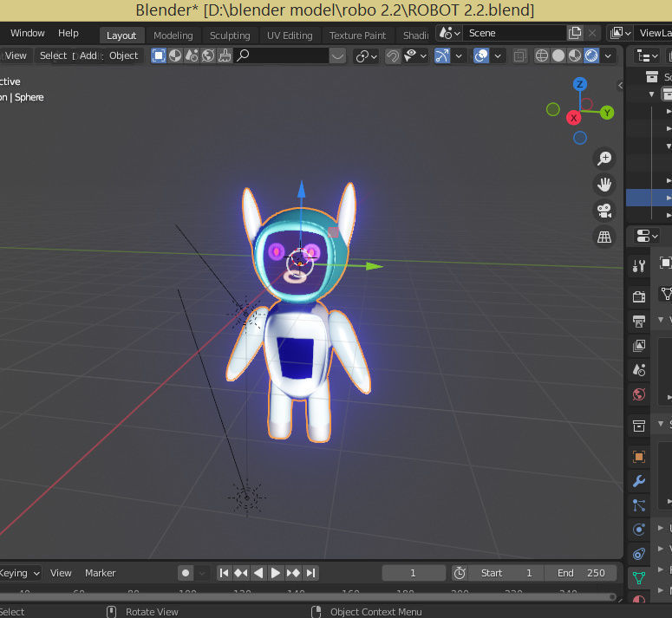Play the animation forward
Viewport: 672px width, 618px height.
coord(276,573)
